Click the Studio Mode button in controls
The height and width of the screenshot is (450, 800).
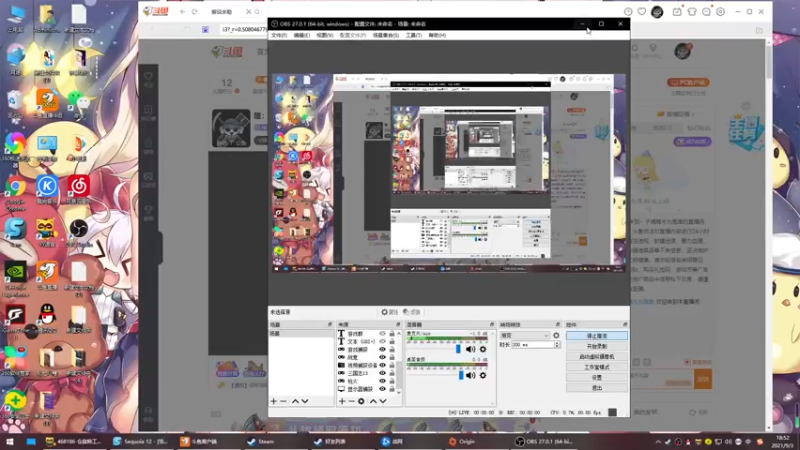click(x=596, y=367)
